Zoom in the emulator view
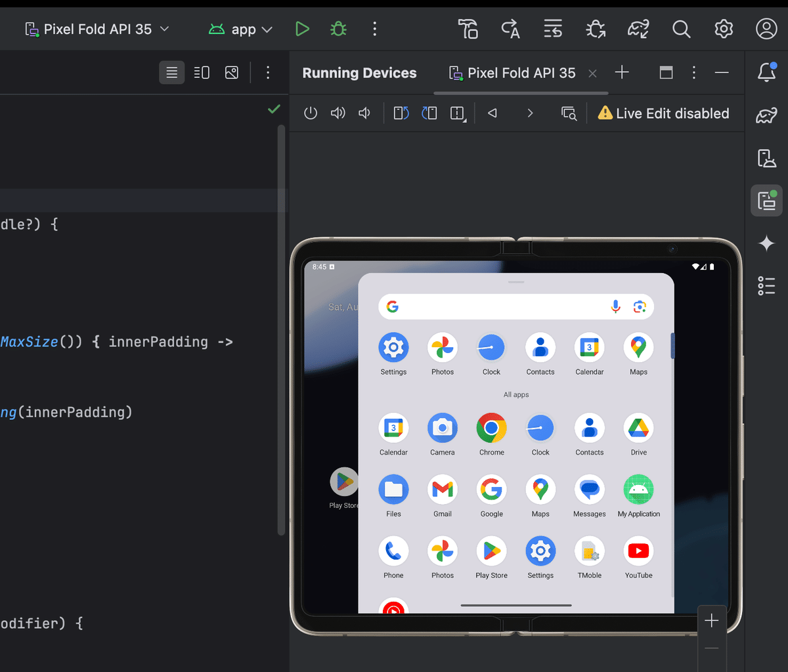Screen dimensions: 788x672 711,621
